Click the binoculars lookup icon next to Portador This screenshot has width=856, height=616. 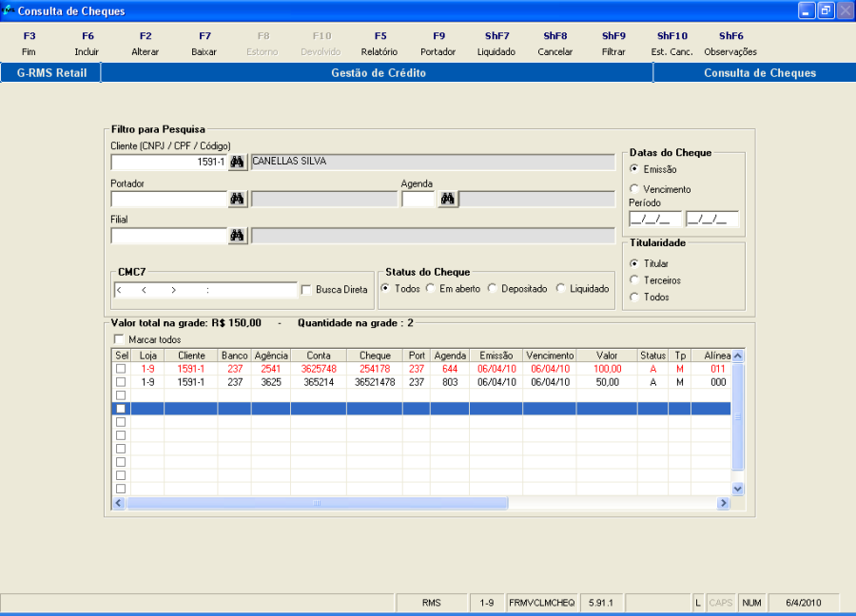(237, 199)
